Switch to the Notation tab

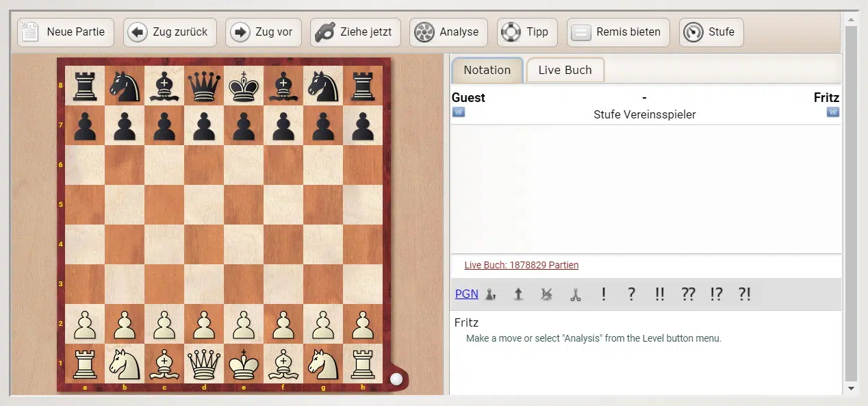tap(487, 70)
